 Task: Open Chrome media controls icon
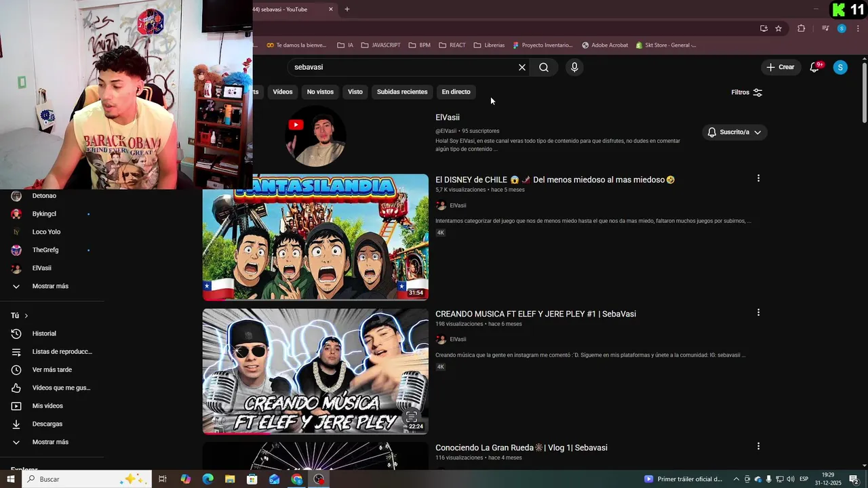tap(825, 28)
